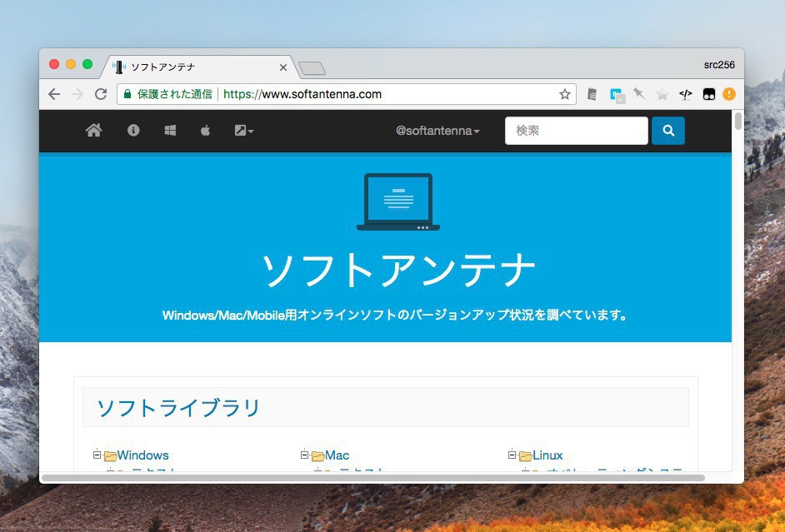Open the info circle icon in navbar
This screenshot has width=785, height=532.
pyautogui.click(x=133, y=131)
